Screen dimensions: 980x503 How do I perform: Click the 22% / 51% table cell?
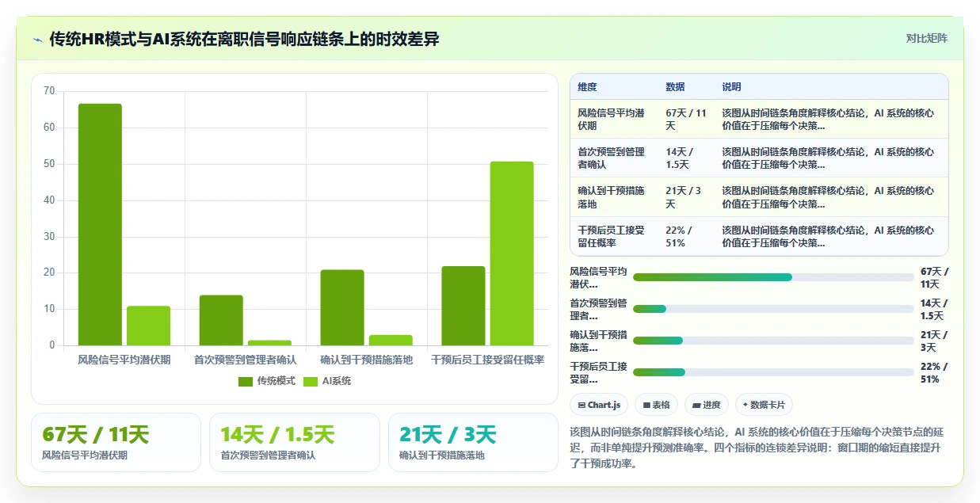click(686, 236)
